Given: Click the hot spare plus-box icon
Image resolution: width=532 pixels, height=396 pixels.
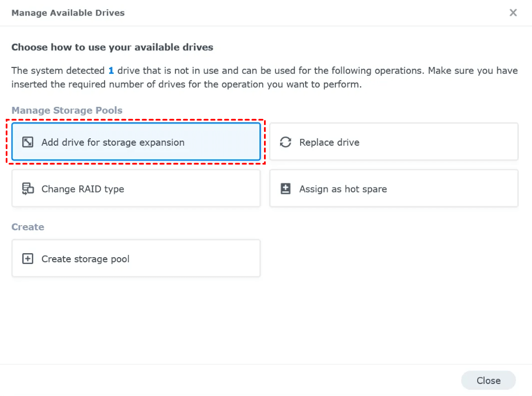Looking at the screenshot, I should [286, 189].
